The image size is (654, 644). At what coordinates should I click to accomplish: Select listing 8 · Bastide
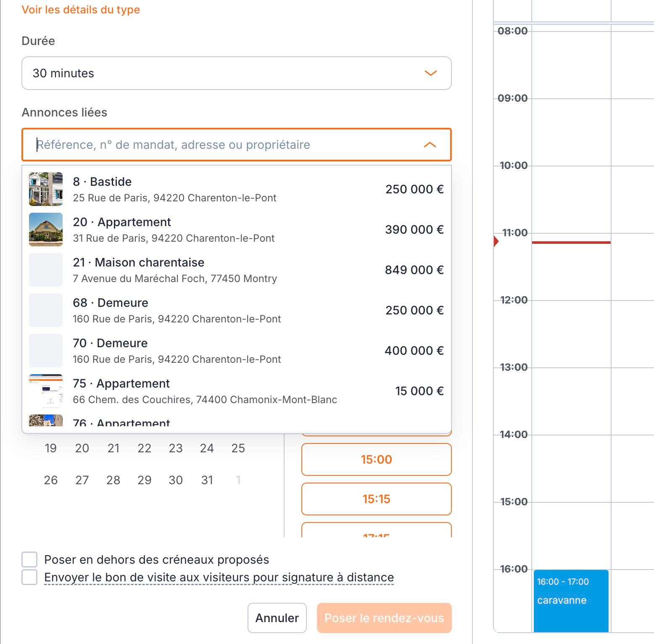237,189
